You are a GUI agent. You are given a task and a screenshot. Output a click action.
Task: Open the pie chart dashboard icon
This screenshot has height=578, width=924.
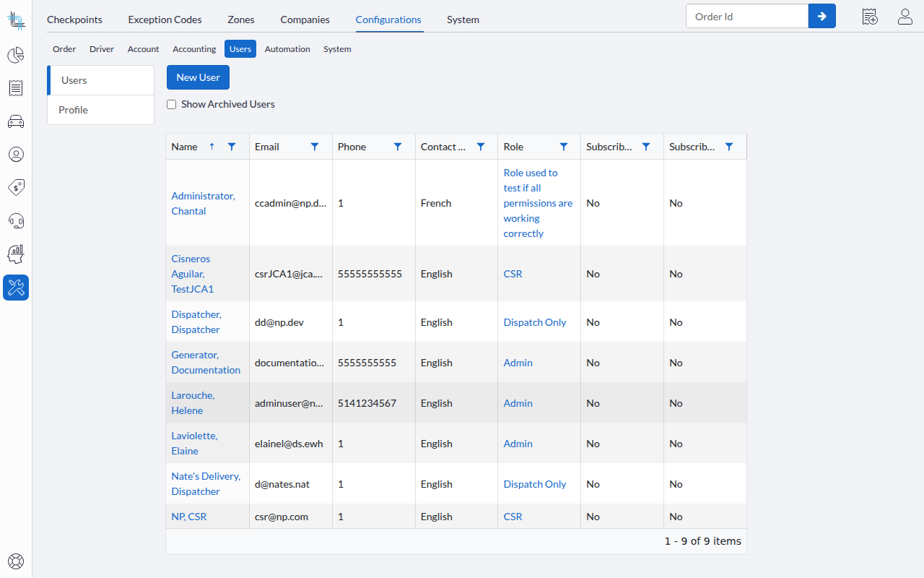[x=16, y=55]
